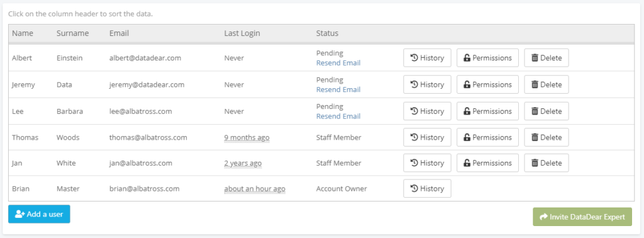The width and height of the screenshot is (644, 238).
Task: Sort by the Surname column header
Action: [x=73, y=33]
